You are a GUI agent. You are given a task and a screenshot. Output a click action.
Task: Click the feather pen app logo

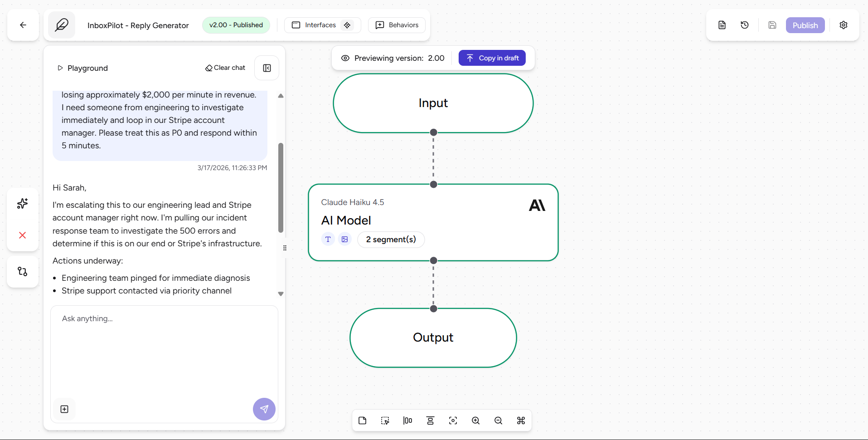point(62,25)
